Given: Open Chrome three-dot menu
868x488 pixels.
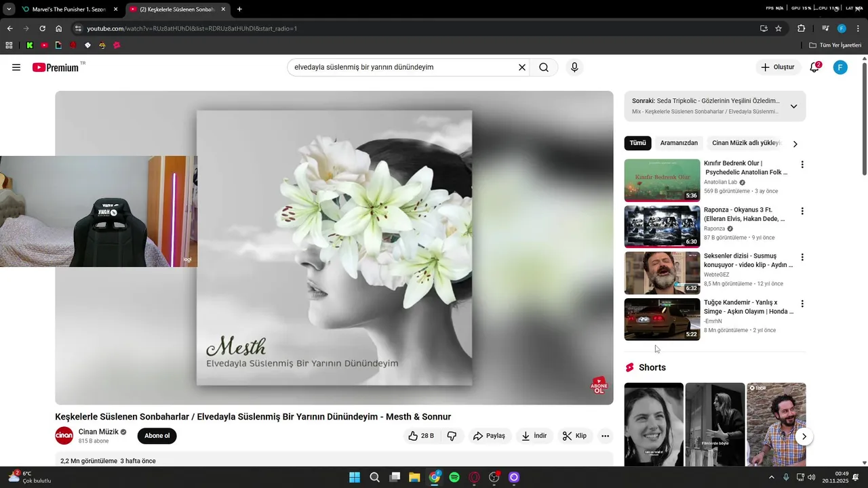Looking at the screenshot, I should pyautogui.click(x=858, y=28).
